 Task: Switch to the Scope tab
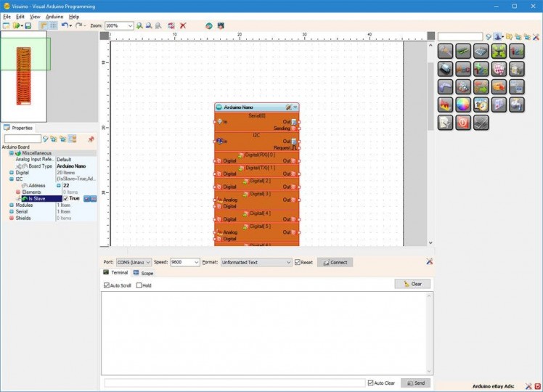(x=143, y=273)
